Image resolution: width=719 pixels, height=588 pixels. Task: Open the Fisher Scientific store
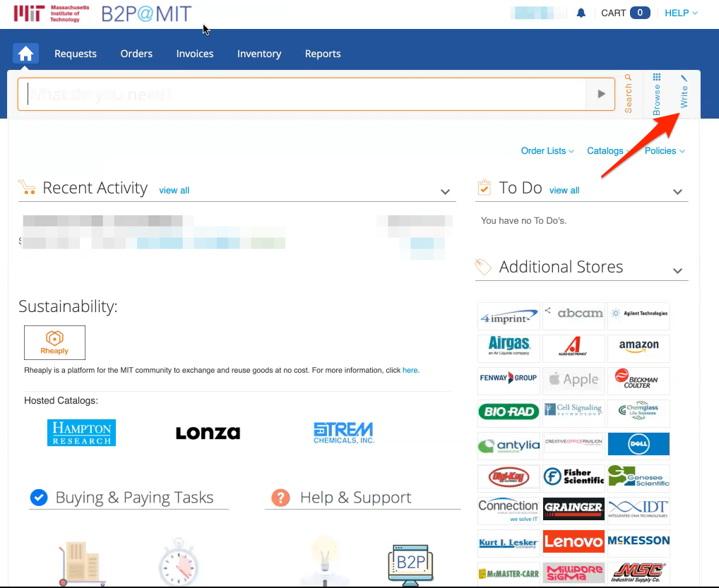574,479
